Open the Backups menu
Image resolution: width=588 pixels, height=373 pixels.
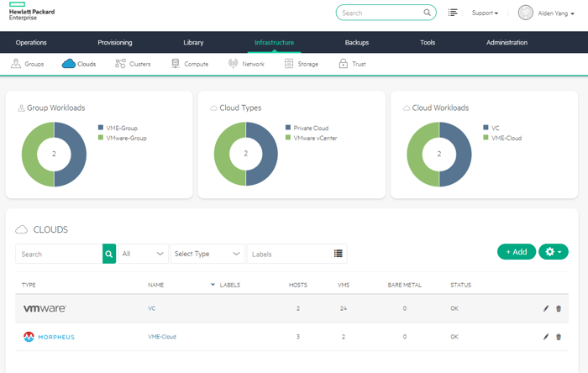(357, 42)
